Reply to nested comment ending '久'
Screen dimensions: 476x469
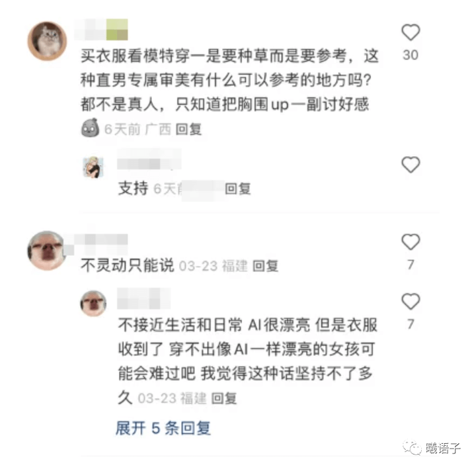pyautogui.click(x=224, y=398)
